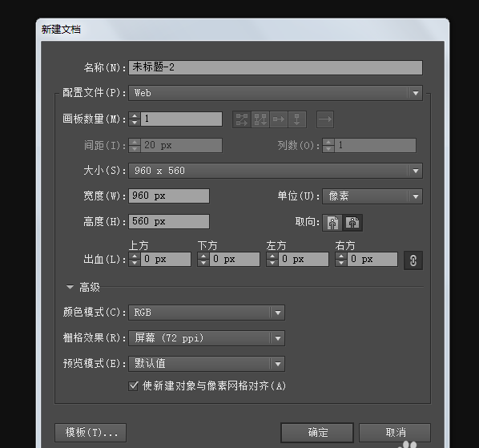Image resolution: width=479 pixels, height=448 pixels.
Task: Click the 画板数量 stepper arrows
Action: coord(135,119)
